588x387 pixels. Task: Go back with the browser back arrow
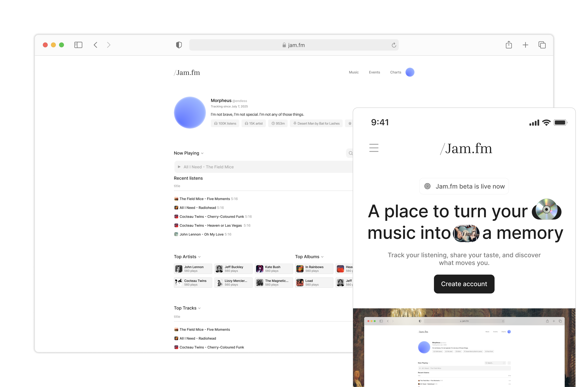pos(95,45)
